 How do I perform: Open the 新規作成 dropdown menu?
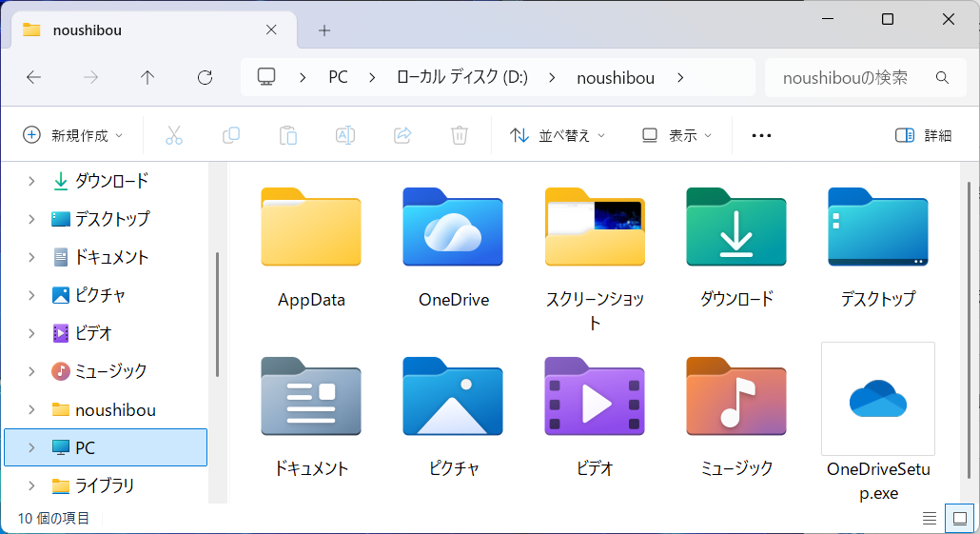[x=73, y=135]
